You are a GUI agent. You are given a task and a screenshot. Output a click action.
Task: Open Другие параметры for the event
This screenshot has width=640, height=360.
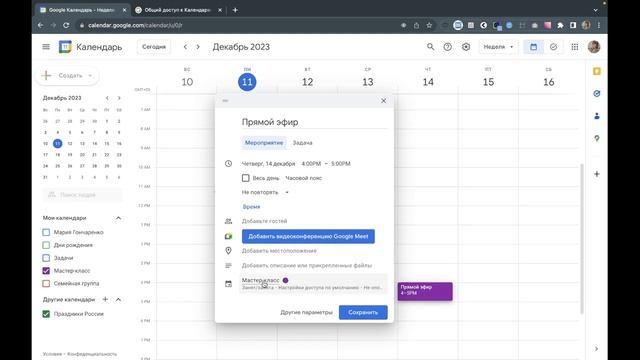306,312
